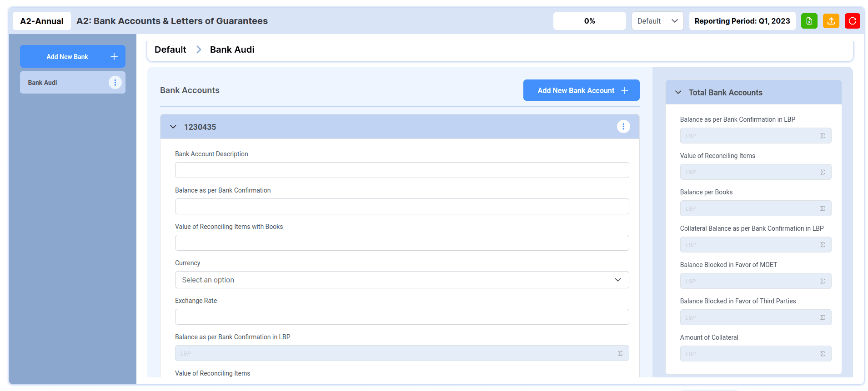Viewport: 868px width, 391px height.
Task: Click Balance as per Bank Confirmation field
Action: (401, 207)
